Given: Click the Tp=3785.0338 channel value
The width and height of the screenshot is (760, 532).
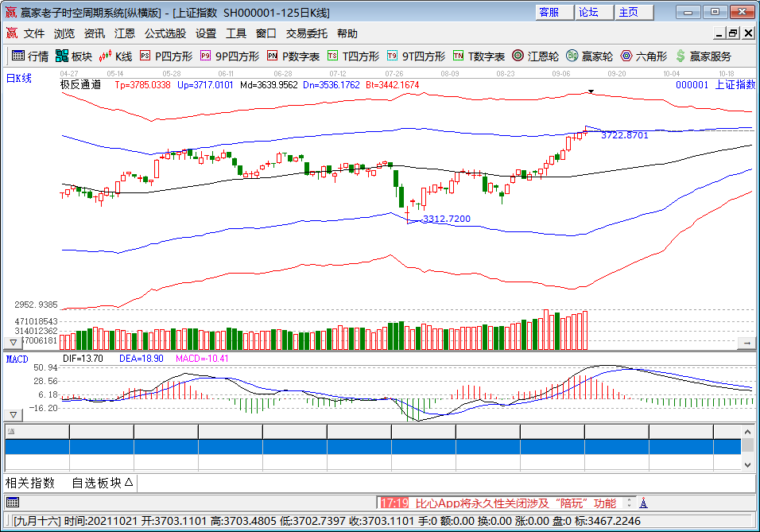Looking at the screenshot, I should point(142,85).
